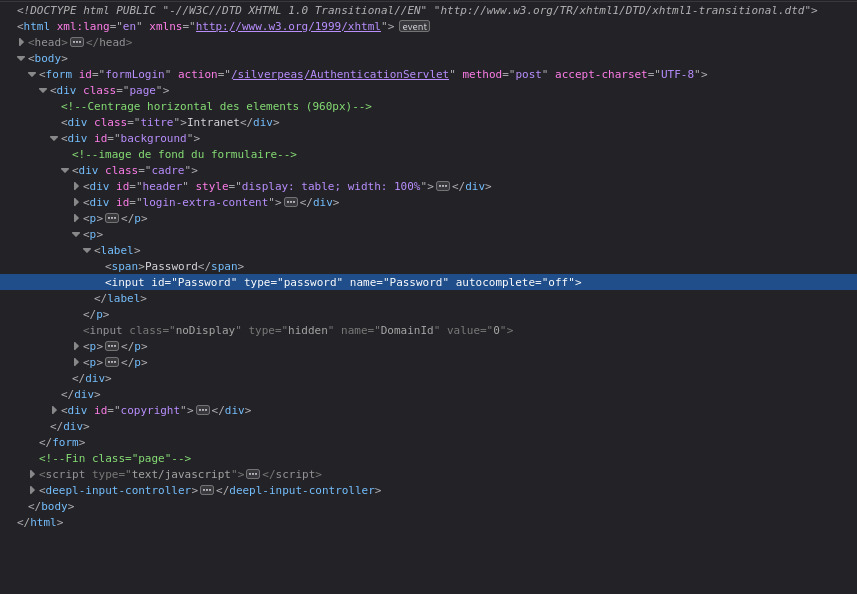Click the ellipsis badge of deepl-input-controller

coord(207,490)
